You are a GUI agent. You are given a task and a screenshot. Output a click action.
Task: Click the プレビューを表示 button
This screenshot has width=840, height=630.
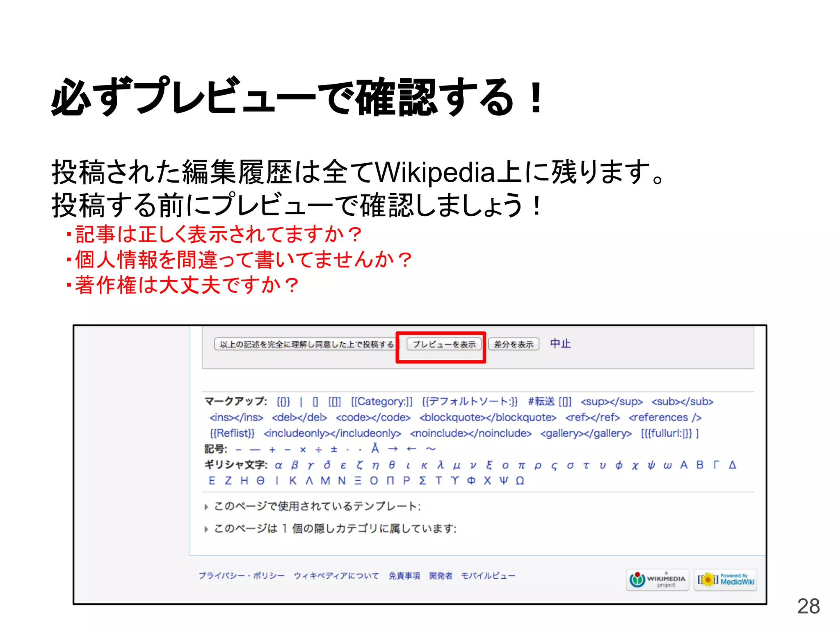444,344
